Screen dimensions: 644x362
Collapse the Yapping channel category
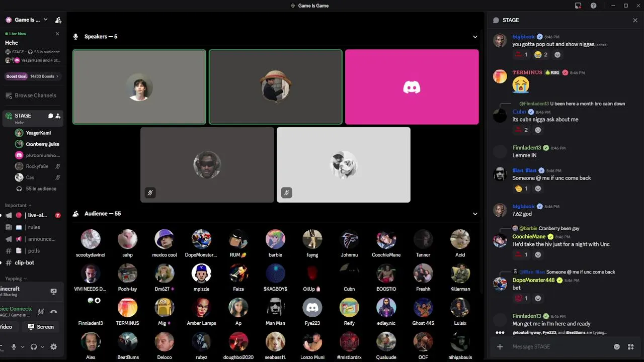coord(16,279)
